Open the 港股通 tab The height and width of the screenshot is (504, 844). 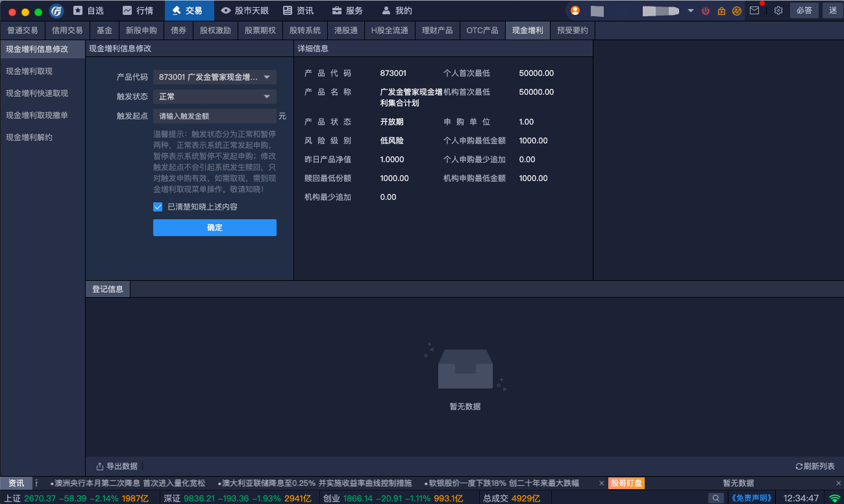tap(346, 30)
